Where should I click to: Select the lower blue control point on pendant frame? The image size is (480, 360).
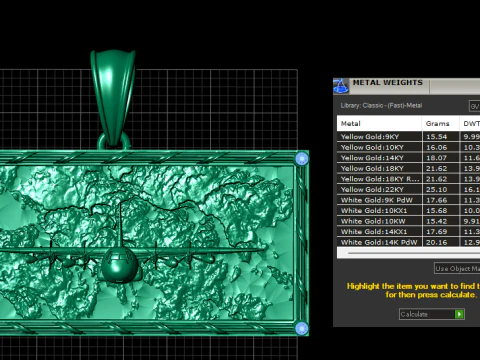[x=302, y=329]
